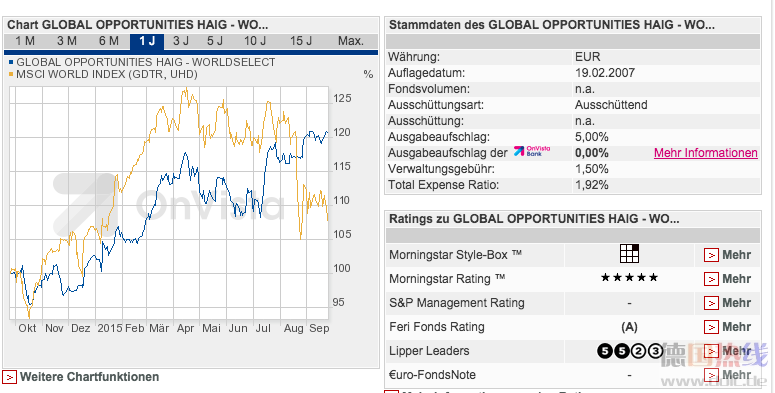775x393 pixels.
Task: Click the Morningstar five-star rating icon
Action: [x=629, y=278]
